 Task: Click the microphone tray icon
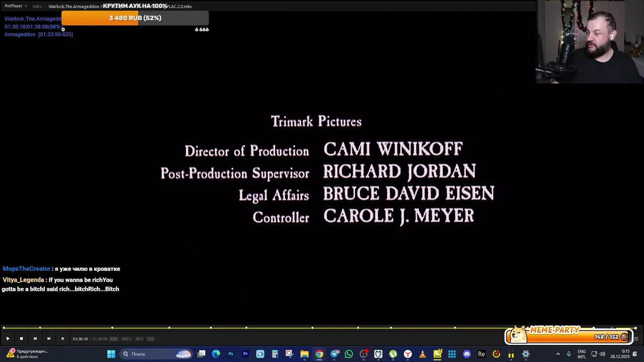pyautogui.click(x=569, y=354)
